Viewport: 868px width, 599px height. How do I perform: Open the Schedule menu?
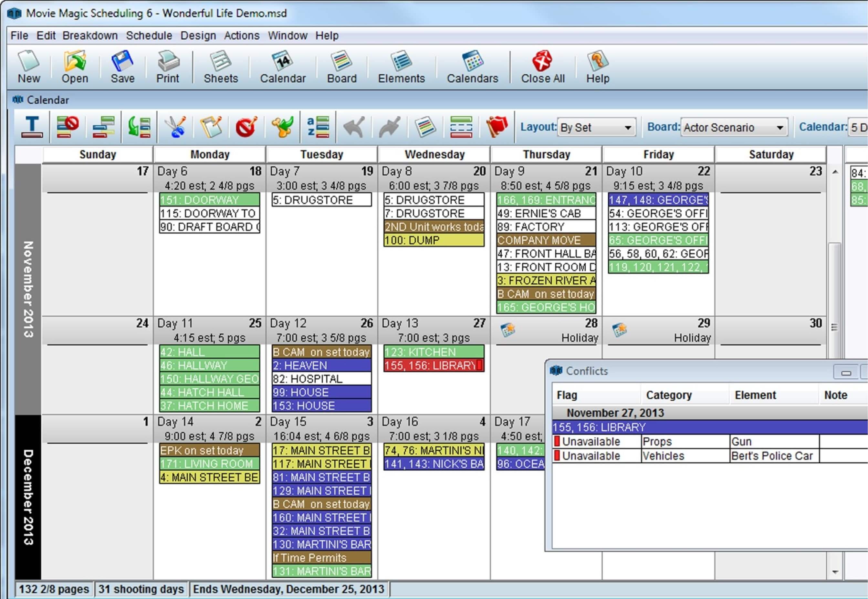[147, 36]
